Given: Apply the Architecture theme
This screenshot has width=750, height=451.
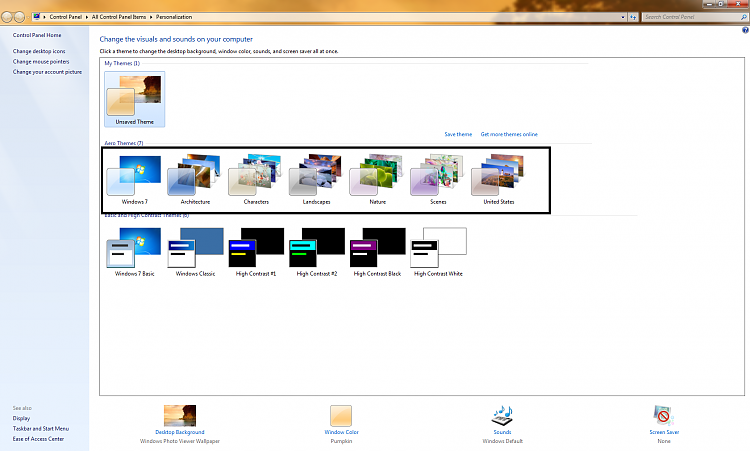Looking at the screenshot, I should click(195, 179).
